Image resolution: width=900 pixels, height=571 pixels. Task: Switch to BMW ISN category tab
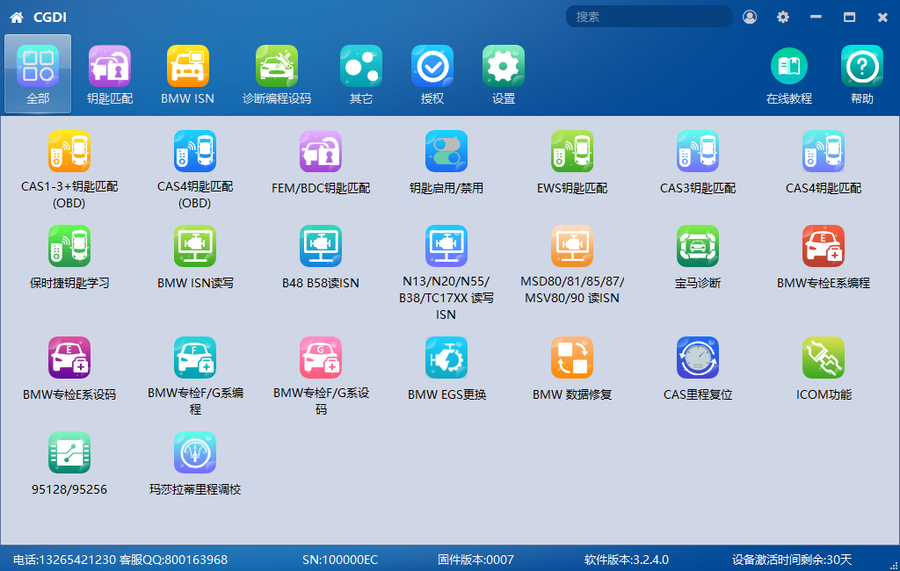tap(187, 75)
